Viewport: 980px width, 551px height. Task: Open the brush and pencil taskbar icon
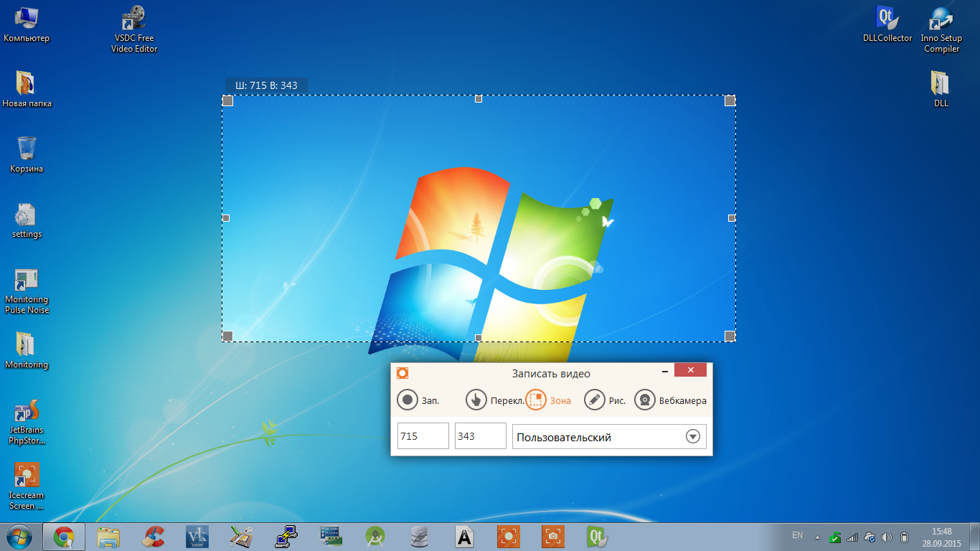tap(242, 537)
